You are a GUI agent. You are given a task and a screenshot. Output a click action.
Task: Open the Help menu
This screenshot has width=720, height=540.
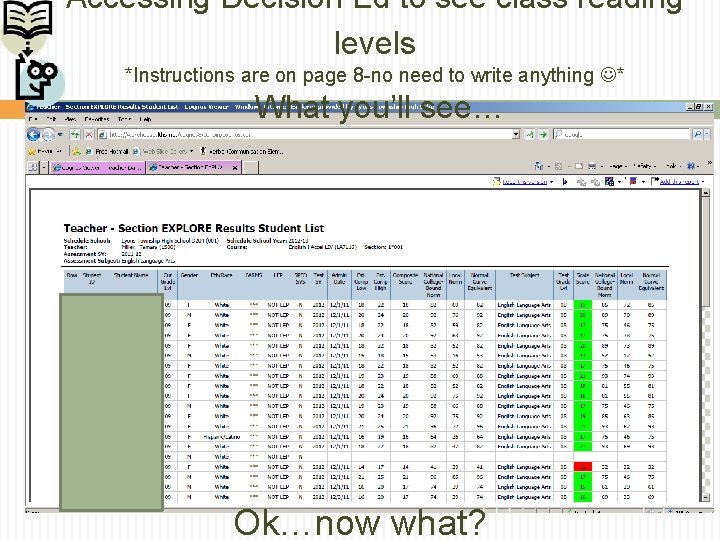pyautogui.click(x=145, y=119)
